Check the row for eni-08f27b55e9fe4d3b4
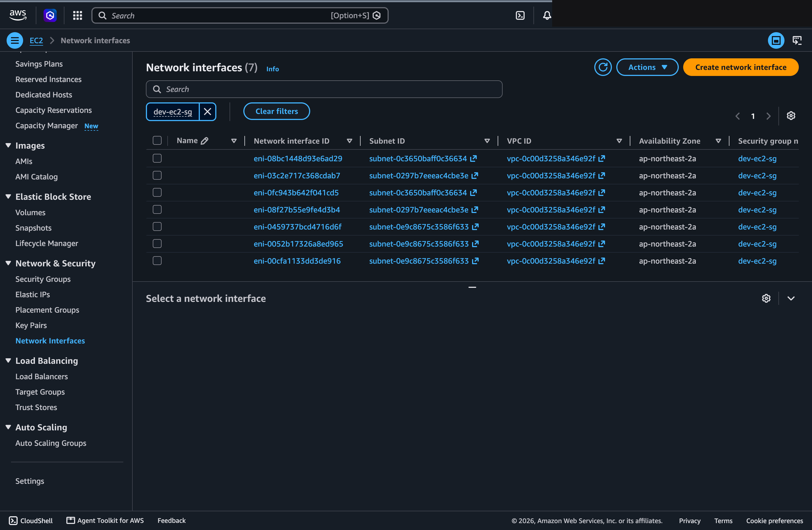The width and height of the screenshot is (812, 530). click(157, 209)
